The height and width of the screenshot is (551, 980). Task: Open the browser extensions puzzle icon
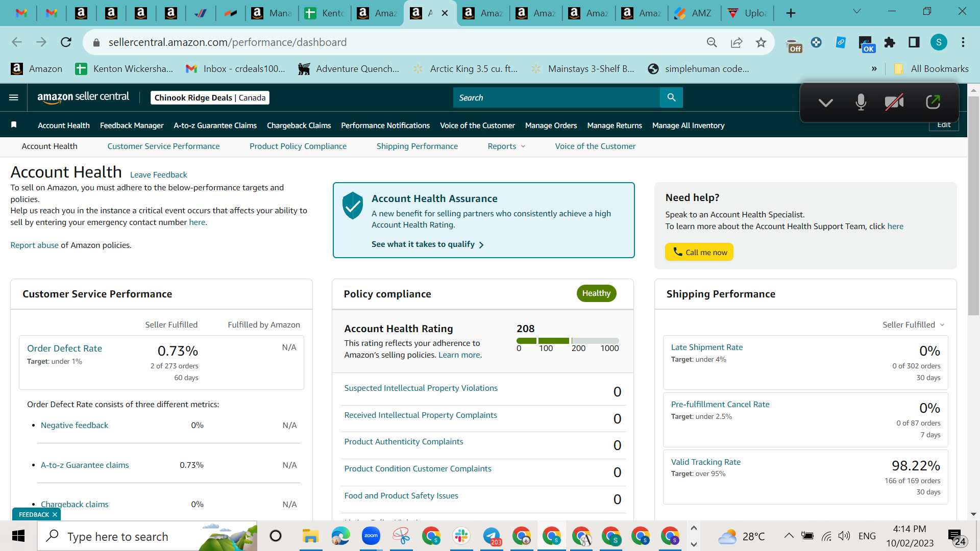click(x=890, y=42)
